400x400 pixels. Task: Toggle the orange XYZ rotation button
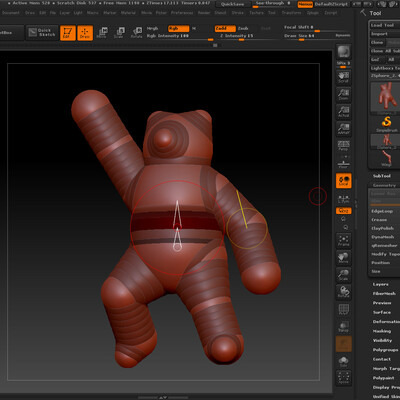pyautogui.click(x=343, y=211)
